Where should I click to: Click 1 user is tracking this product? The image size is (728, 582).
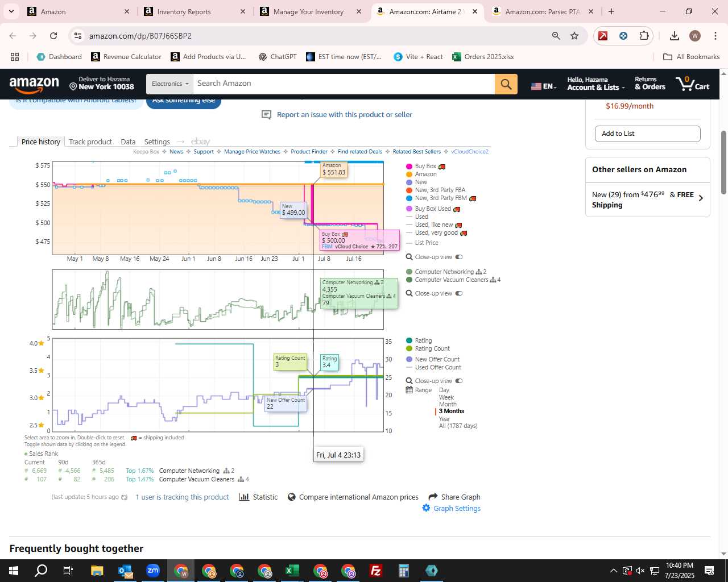point(182,497)
